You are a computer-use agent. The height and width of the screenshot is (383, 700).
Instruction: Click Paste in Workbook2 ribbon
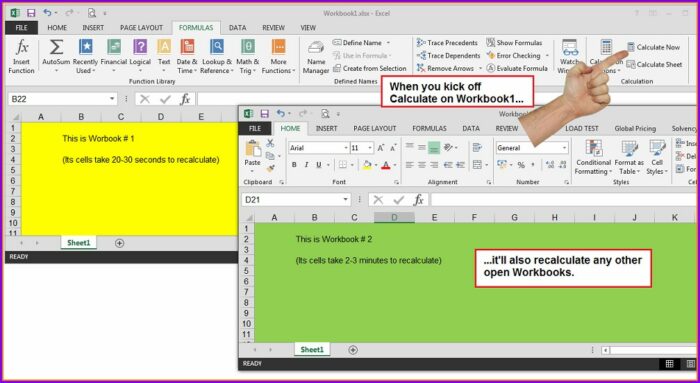click(252, 155)
